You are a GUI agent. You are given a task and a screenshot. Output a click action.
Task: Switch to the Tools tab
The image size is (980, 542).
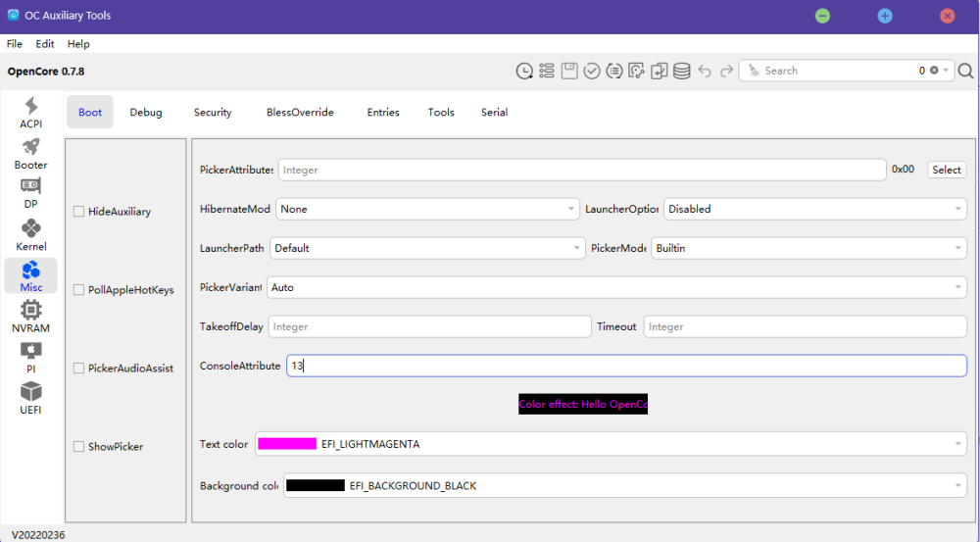click(x=441, y=112)
